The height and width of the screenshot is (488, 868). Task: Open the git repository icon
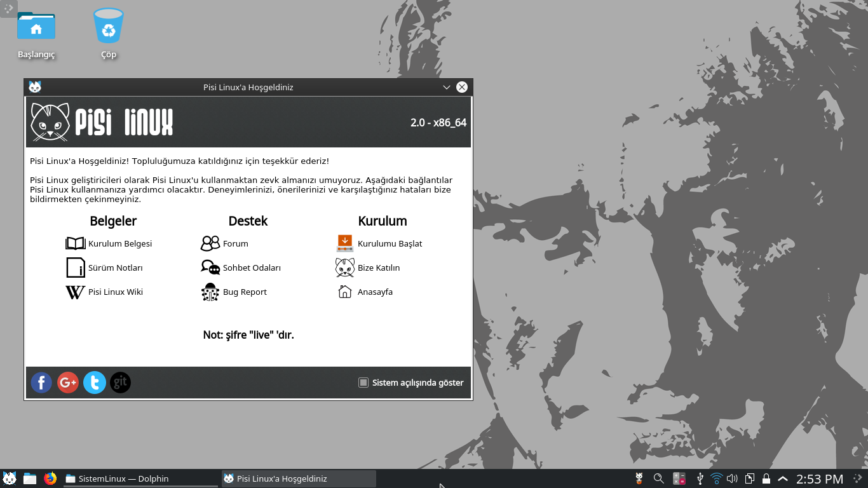point(121,383)
